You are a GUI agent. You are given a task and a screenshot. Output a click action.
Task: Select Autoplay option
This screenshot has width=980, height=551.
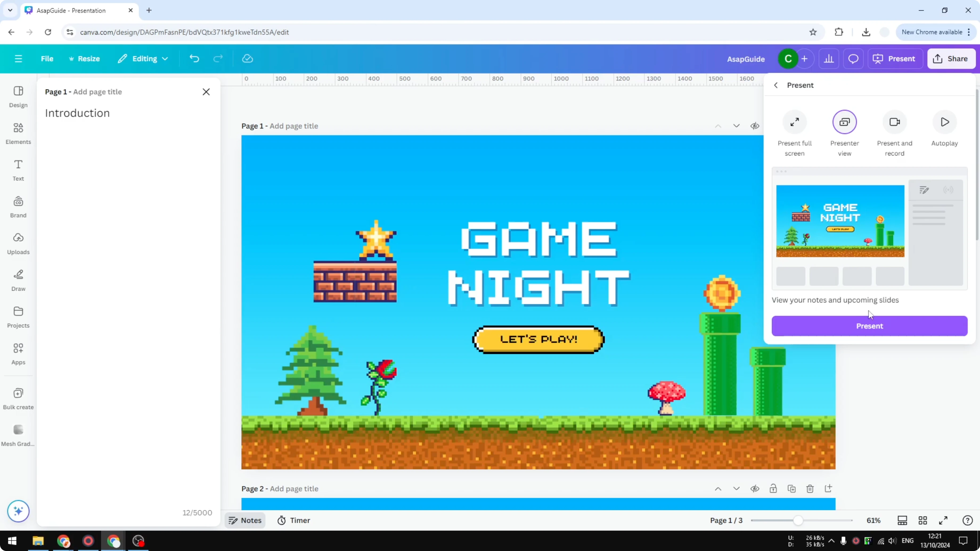point(945,129)
